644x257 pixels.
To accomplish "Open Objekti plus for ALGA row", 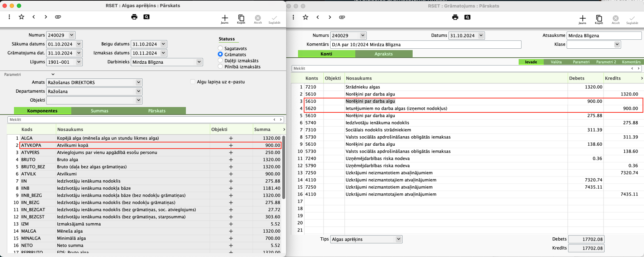I will [x=231, y=138].
